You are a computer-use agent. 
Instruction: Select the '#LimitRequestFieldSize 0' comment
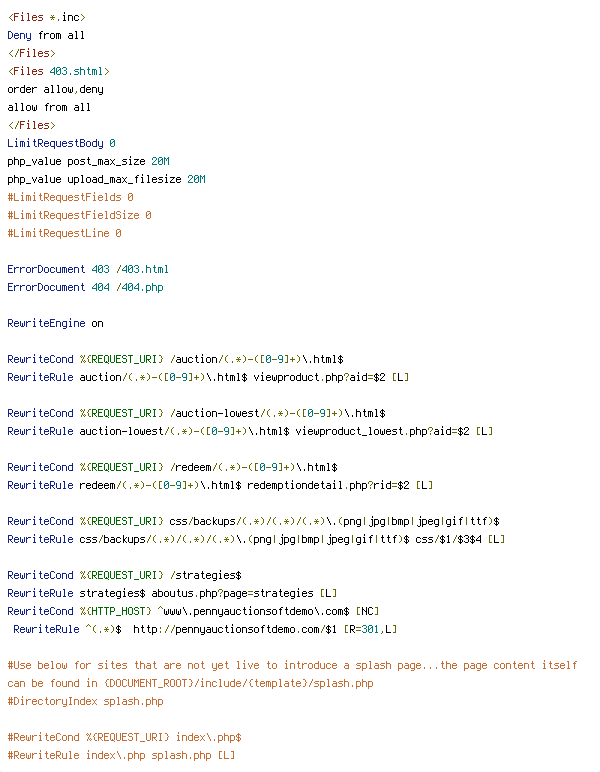point(79,215)
